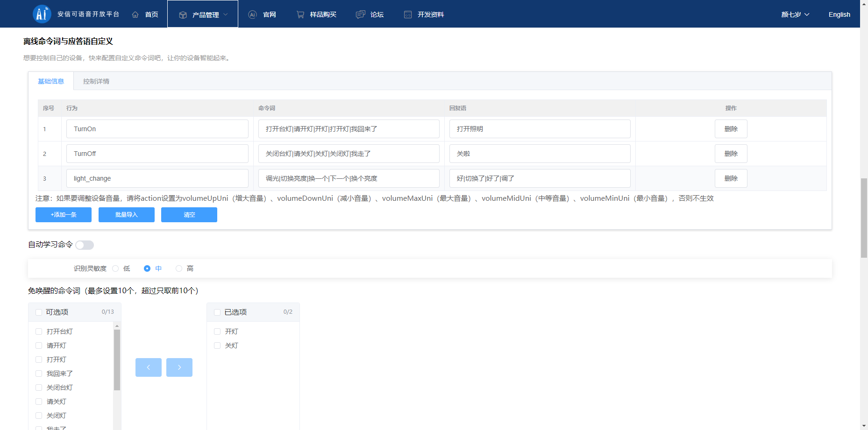
Task: Click the box icon beside 产品管理
Action: tap(183, 15)
